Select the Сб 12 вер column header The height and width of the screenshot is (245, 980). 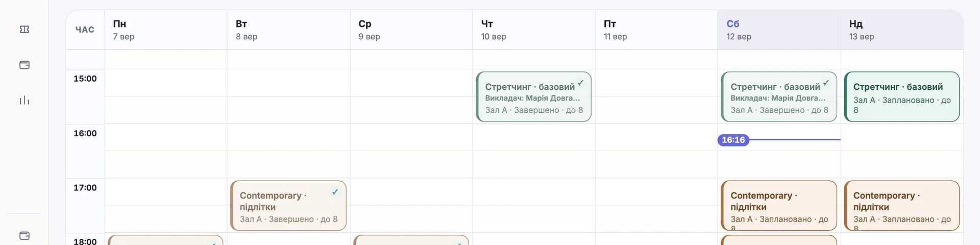(779, 30)
